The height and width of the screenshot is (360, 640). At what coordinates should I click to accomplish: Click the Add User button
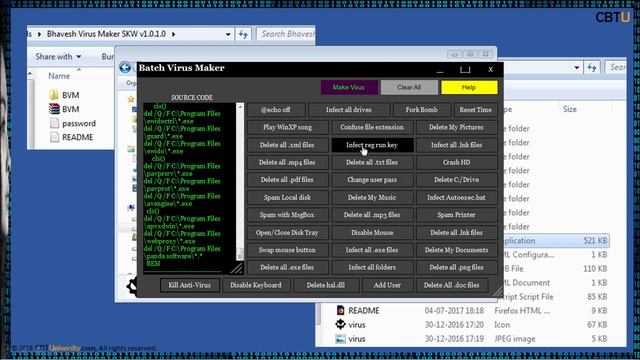point(387,285)
